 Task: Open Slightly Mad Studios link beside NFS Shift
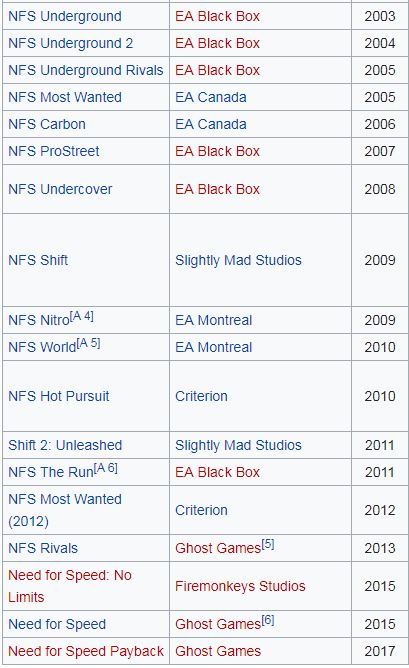[x=238, y=260]
